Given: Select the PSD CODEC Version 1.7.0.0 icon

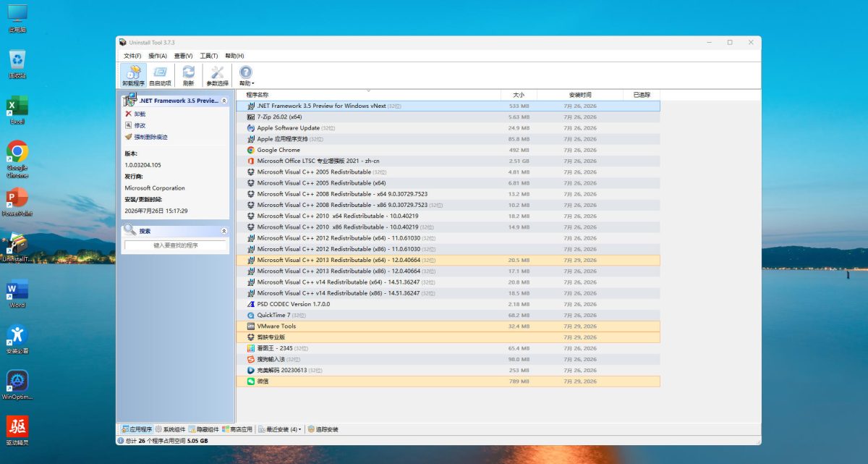Looking at the screenshot, I should 251,304.
